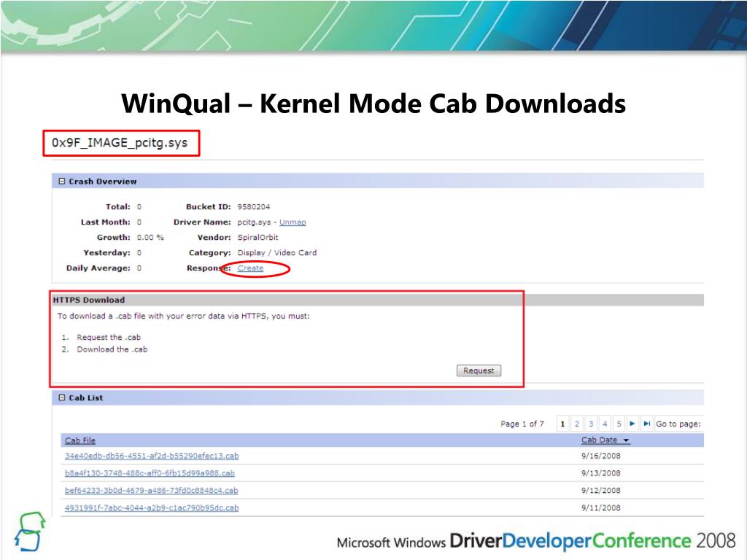Sort by Cab Date column header
Viewport: 747px width, 560px height.
click(600, 440)
